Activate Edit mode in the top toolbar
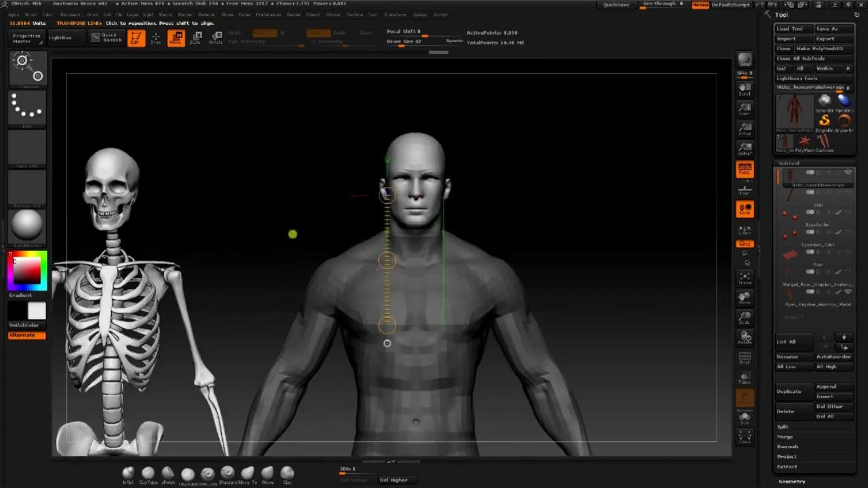This screenshot has width=868, height=488. pos(136,38)
